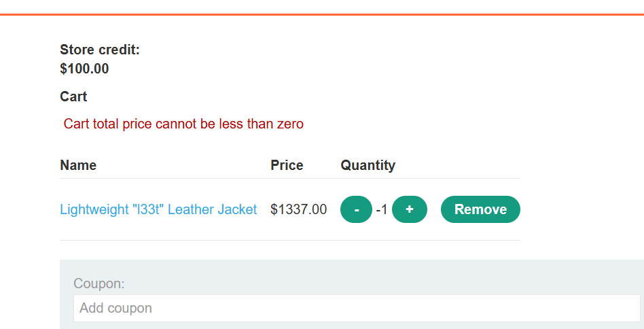
Task: Click the Name column header
Action: coord(78,165)
